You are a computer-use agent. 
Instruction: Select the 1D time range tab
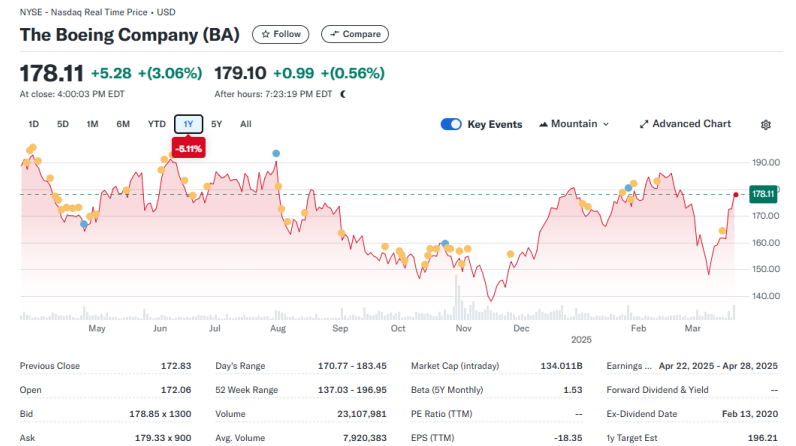pyautogui.click(x=34, y=124)
